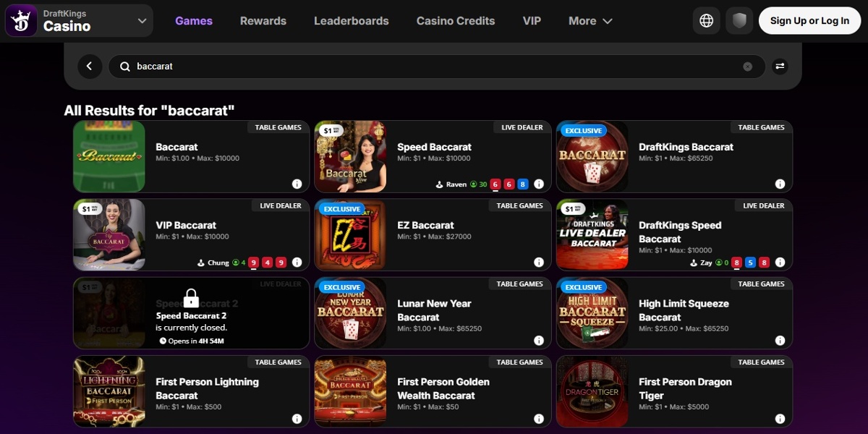This screenshot has width=868, height=434.
Task: Expand the DraftKings Casino product dropdown
Action: pos(142,21)
